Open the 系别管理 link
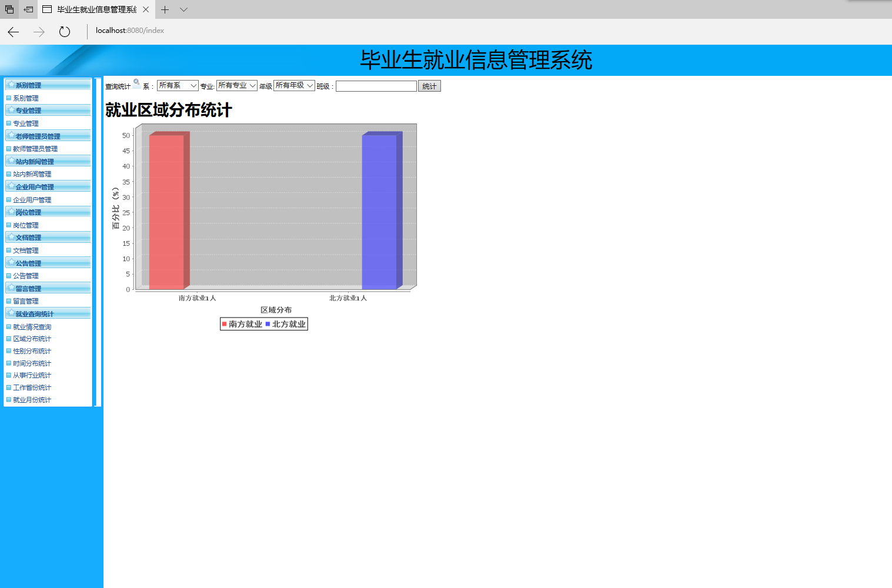This screenshot has height=588, width=892. 26,98
